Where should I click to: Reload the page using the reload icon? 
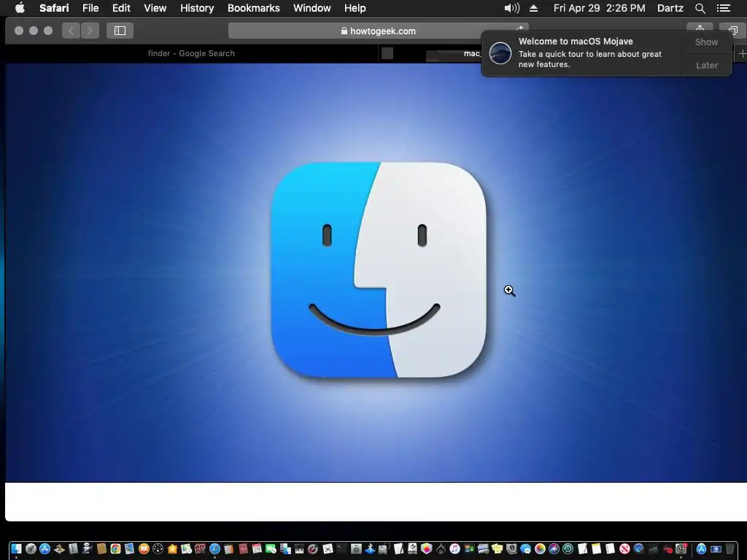coord(519,29)
